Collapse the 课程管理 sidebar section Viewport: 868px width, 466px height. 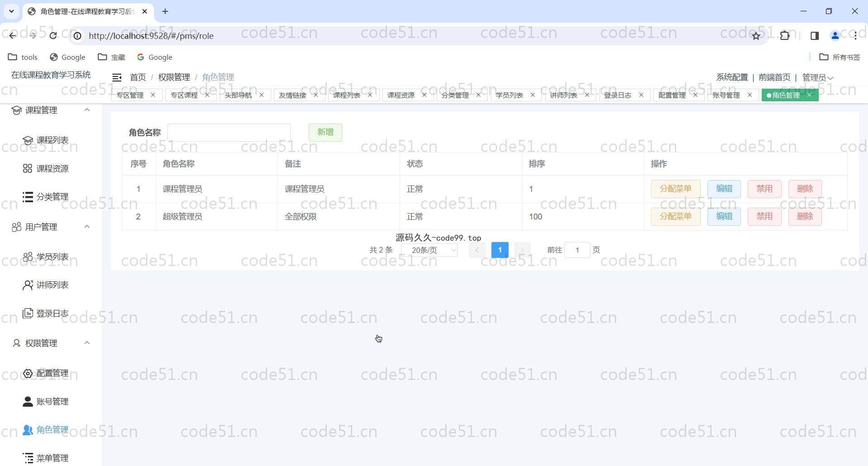(x=87, y=110)
